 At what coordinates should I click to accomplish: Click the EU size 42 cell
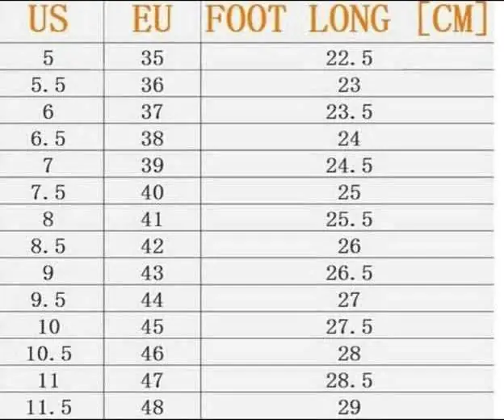tap(152, 246)
